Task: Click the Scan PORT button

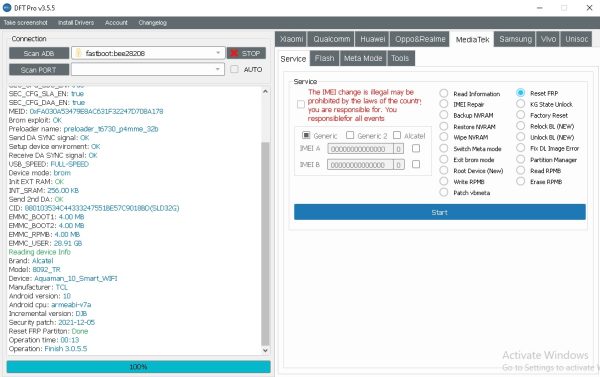Action: (x=39, y=70)
